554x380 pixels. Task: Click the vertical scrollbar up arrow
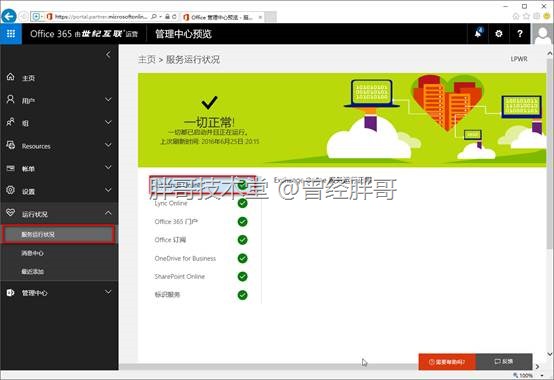coord(550,53)
